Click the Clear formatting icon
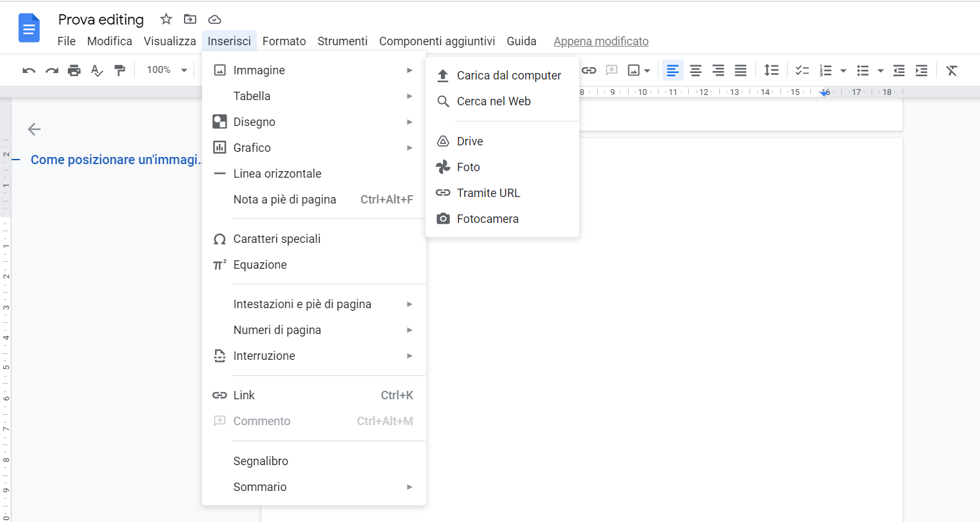Viewport: 980px width, 522px height. [x=952, y=70]
